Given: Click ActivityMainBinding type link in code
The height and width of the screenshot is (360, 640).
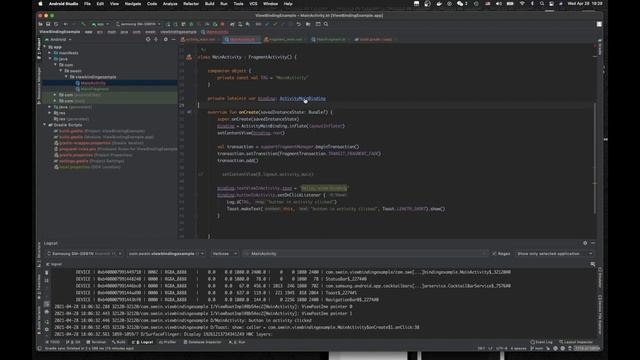Looking at the screenshot, I should [302, 99].
